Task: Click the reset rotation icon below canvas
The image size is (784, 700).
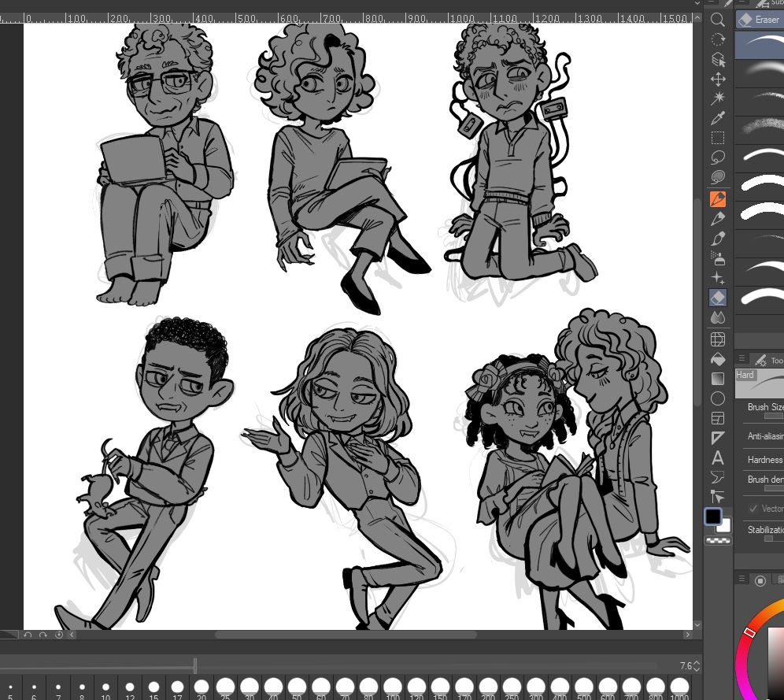Action: pyautogui.click(x=58, y=635)
